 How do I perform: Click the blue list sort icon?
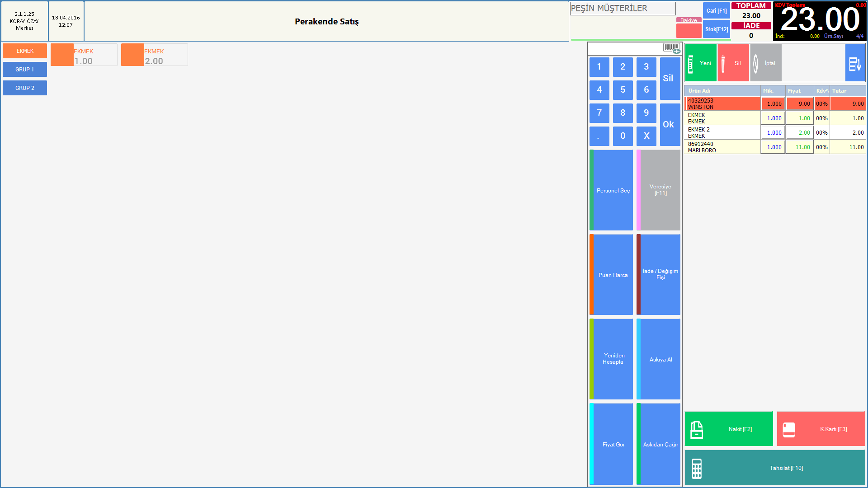[x=854, y=63]
